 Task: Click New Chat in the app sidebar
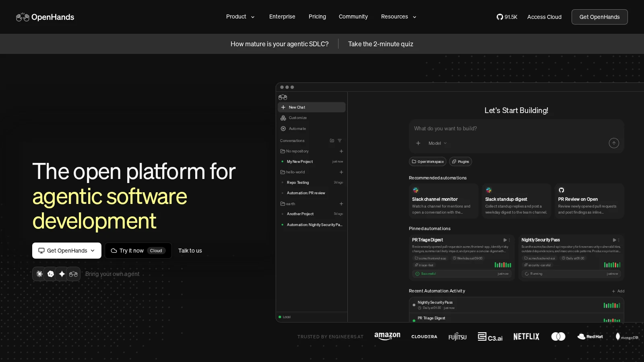pyautogui.click(x=312, y=107)
